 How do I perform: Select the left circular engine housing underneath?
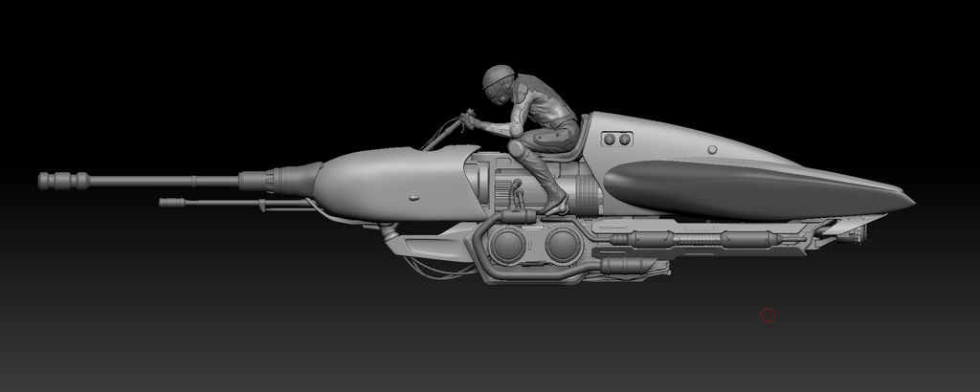tap(506, 246)
